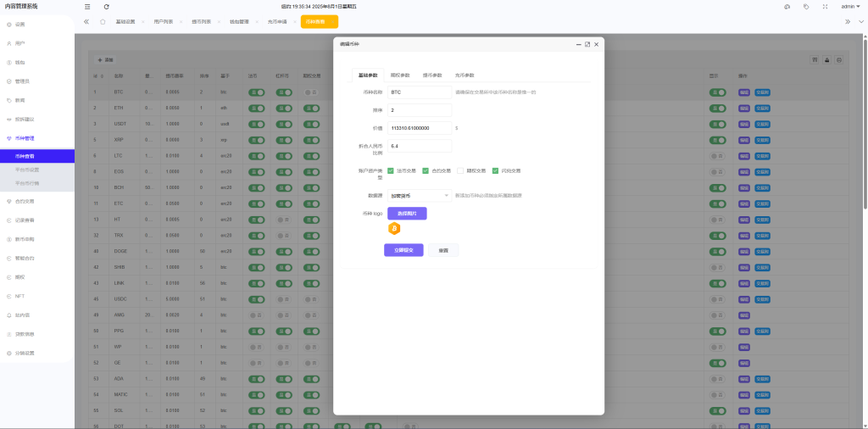Open the theme palette icon in the header
Image resolution: width=868 pixels, height=429 pixels.
787,6
